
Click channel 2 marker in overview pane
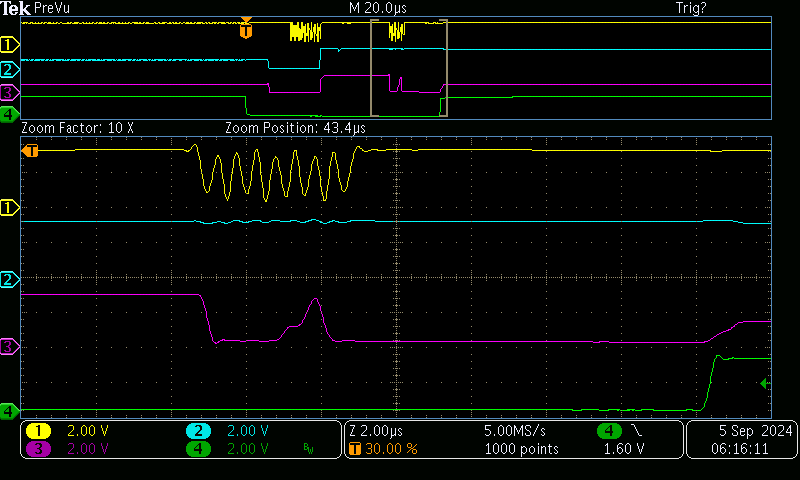[x=9, y=69]
